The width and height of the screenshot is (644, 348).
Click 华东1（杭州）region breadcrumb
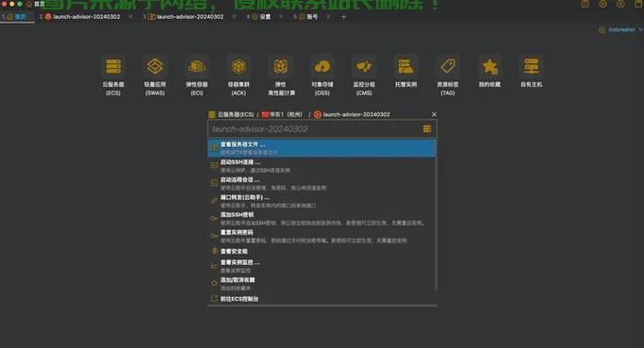(x=282, y=114)
